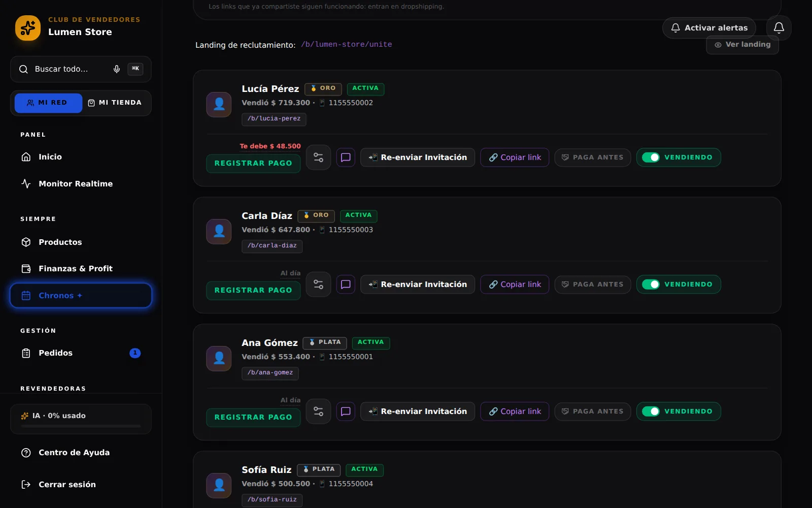
Task: Click Sofía Ruiz avatar icon
Action: (x=219, y=485)
